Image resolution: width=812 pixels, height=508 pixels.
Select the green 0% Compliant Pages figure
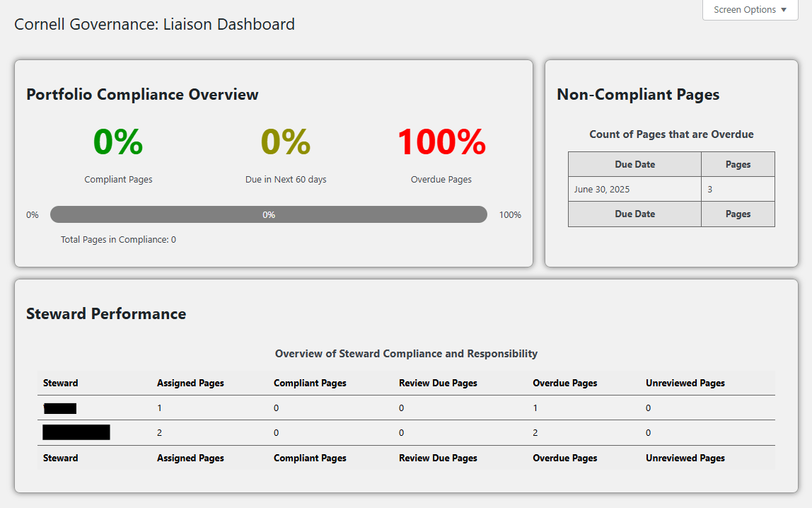118,142
